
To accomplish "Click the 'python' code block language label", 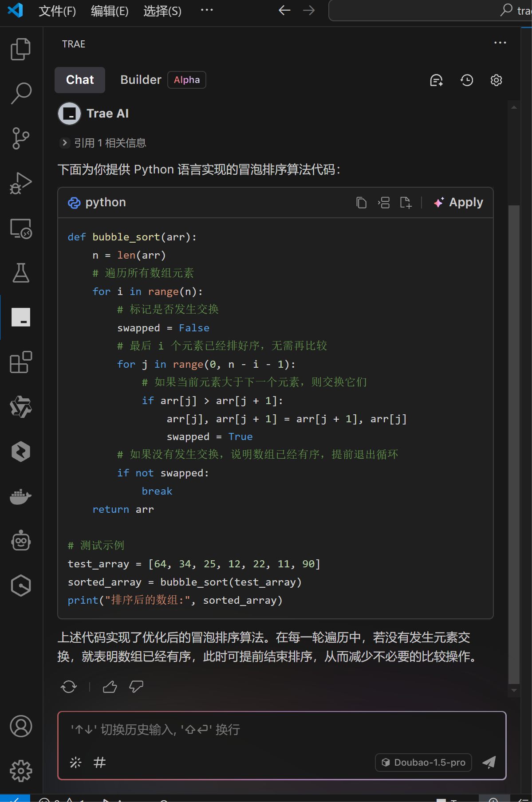I will (106, 203).
